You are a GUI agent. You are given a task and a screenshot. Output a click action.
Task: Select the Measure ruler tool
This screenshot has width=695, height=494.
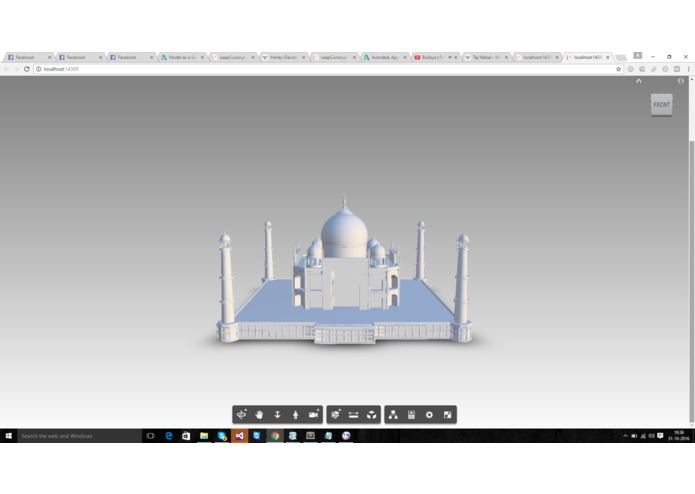354,415
